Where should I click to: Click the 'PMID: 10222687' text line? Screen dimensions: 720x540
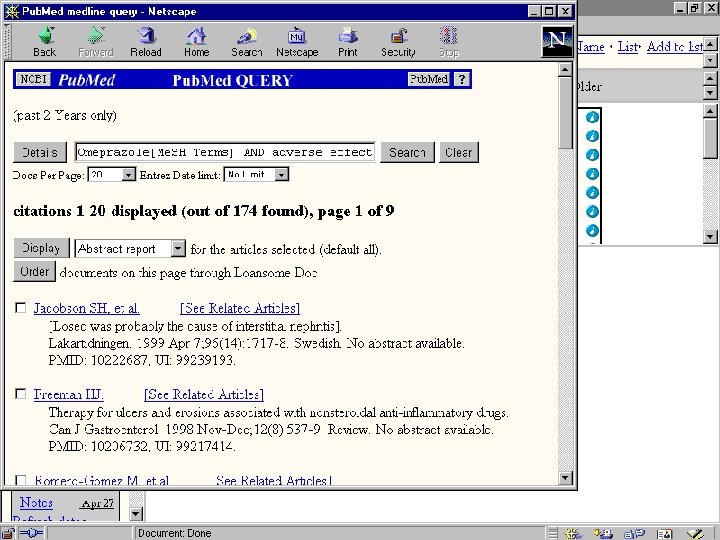click(x=142, y=360)
